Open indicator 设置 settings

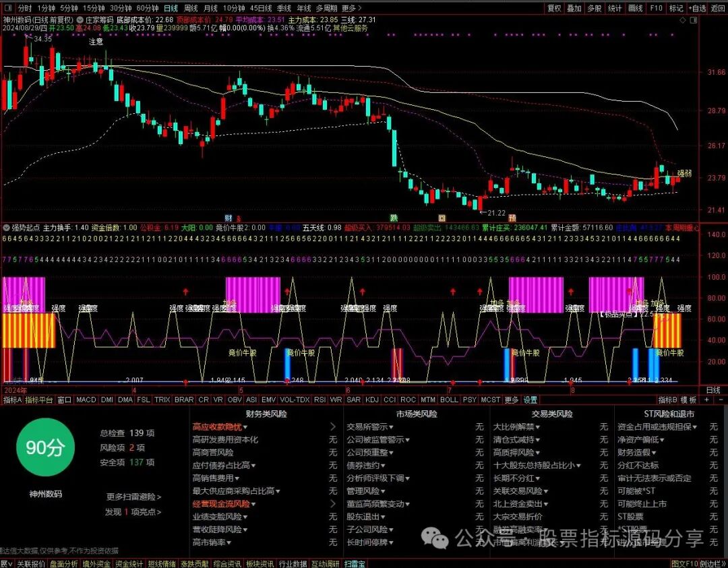530,400
